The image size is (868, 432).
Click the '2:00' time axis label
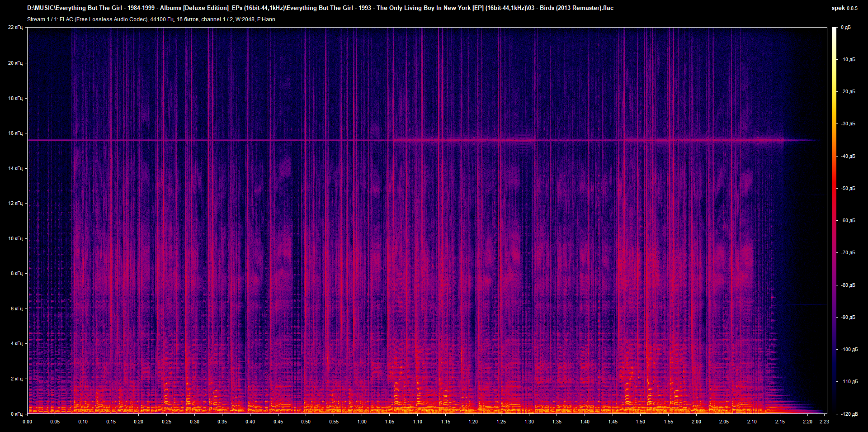[x=697, y=422]
